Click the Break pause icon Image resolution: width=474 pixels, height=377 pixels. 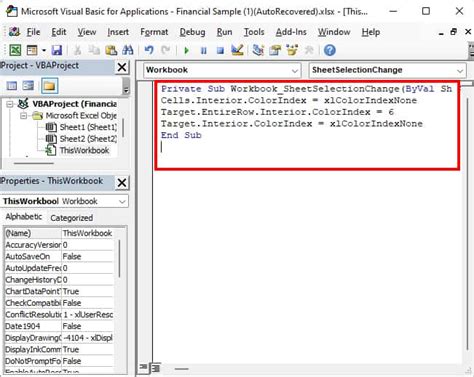point(203,50)
